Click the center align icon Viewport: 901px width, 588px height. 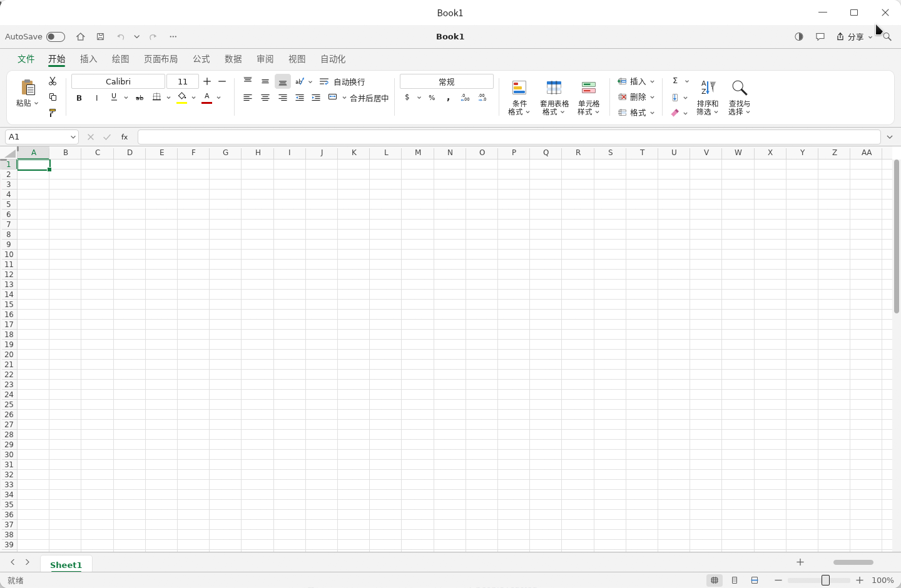click(265, 98)
